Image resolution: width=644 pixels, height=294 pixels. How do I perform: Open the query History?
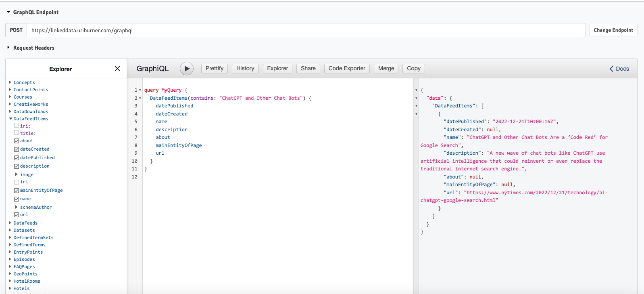245,69
